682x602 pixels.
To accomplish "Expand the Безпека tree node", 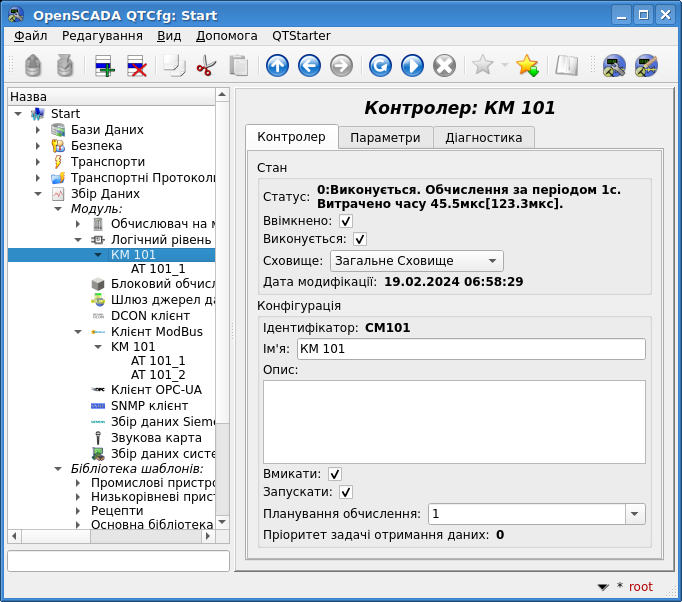I will 38,146.
